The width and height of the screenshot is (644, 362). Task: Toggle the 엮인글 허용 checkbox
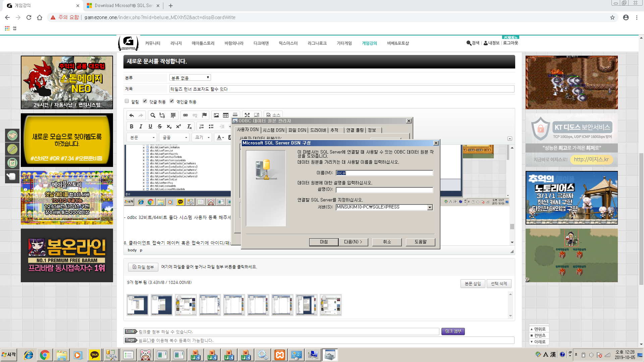pos(172,101)
